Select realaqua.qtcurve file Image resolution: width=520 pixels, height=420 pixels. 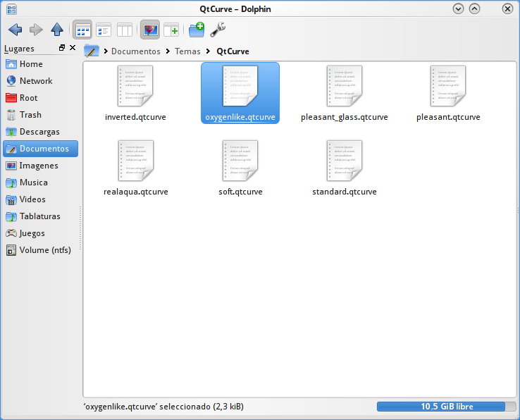click(x=136, y=168)
